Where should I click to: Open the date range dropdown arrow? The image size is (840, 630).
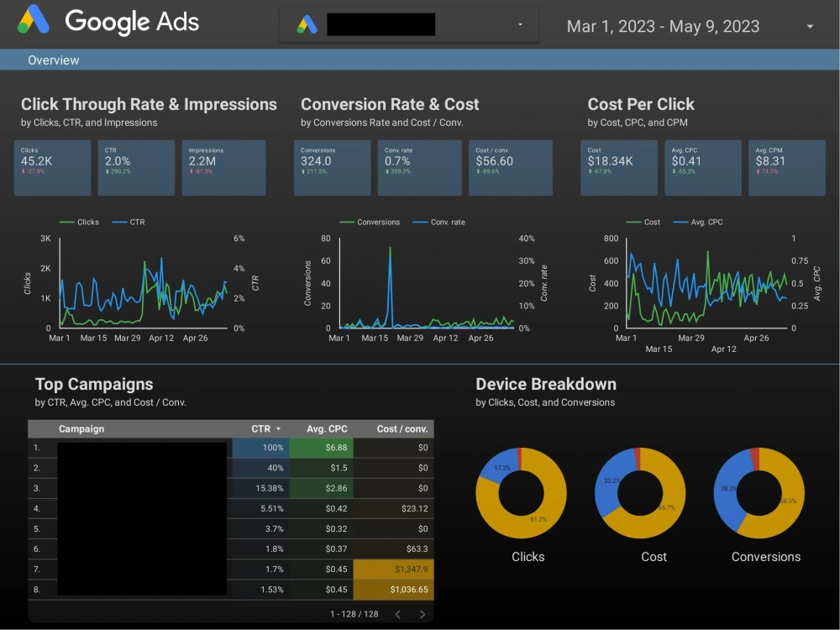tap(810, 26)
